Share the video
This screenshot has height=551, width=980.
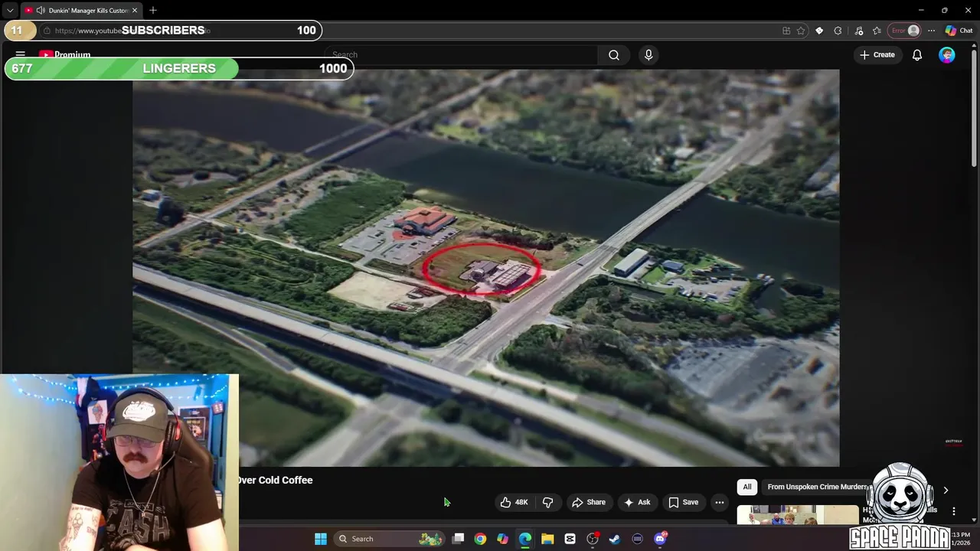click(588, 502)
